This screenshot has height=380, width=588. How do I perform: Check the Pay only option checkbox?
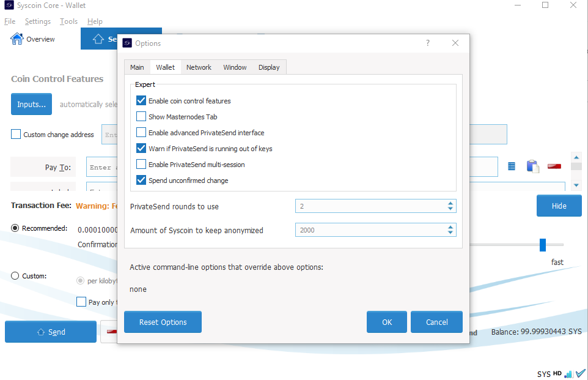(x=81, y=302)
